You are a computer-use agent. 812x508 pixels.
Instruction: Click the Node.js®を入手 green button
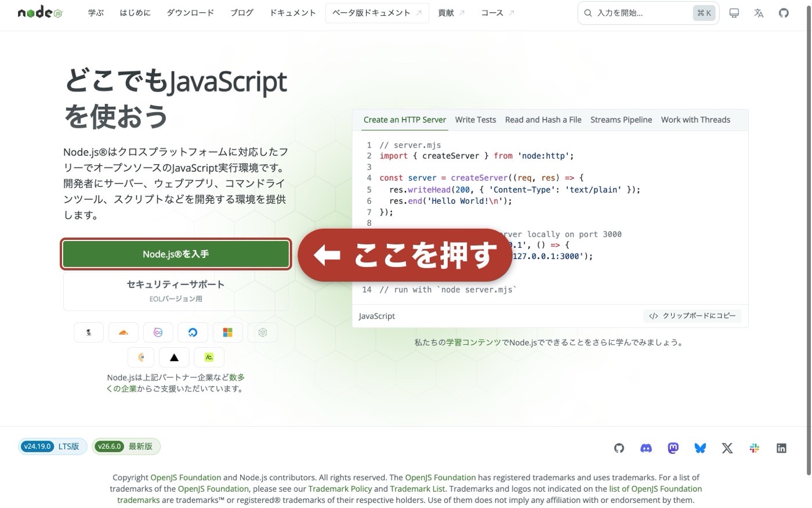coord(176,254)
